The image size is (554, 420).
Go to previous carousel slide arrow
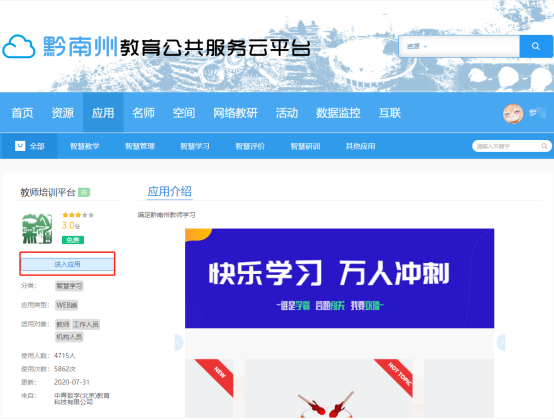pos(179,342)
